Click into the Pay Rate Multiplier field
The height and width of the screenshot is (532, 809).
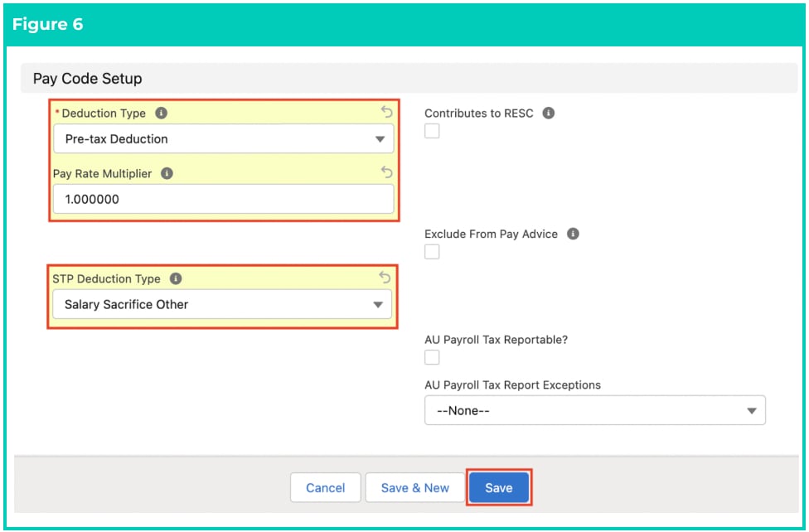[x=224, y=199]
